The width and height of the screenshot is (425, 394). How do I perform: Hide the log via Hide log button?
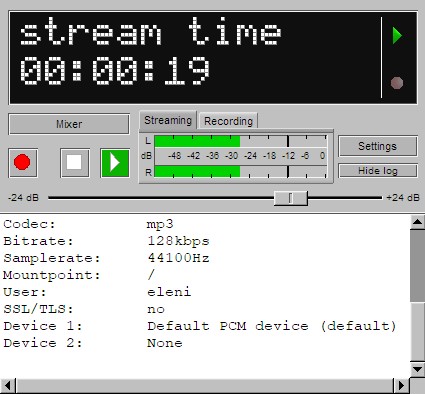378,171
